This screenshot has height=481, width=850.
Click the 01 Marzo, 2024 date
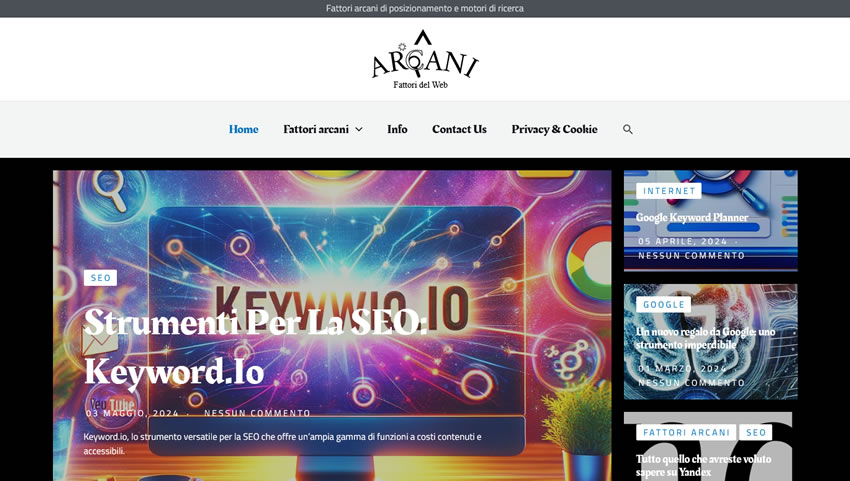pyautogui.click(x=682, y=369)
